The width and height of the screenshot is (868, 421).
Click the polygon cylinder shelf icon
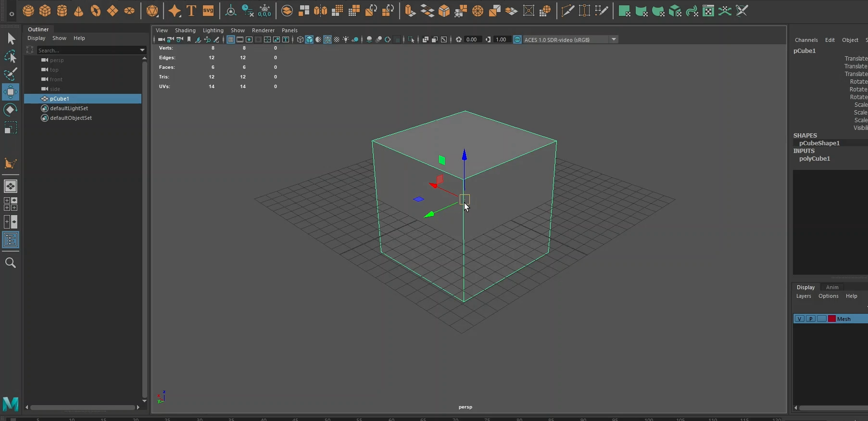click(x=62, y=11)
